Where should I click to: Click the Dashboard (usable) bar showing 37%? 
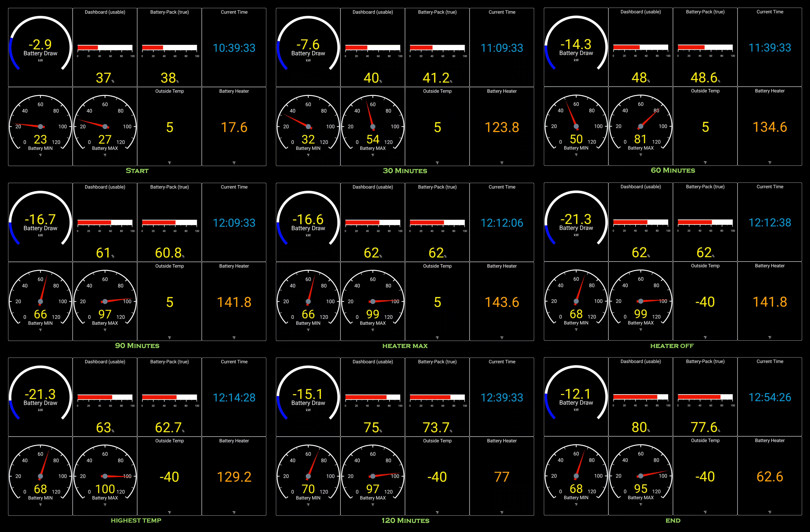point(105,48)
